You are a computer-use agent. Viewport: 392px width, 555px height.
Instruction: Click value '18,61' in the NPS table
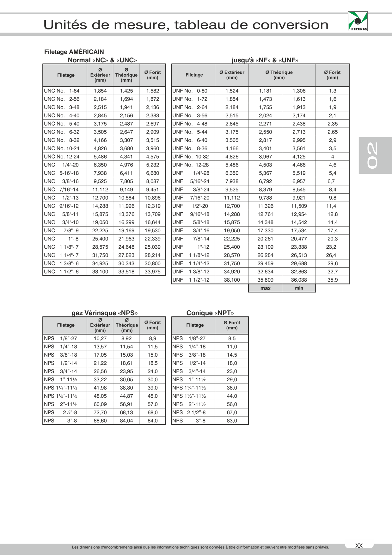click(x=126, y=363)
